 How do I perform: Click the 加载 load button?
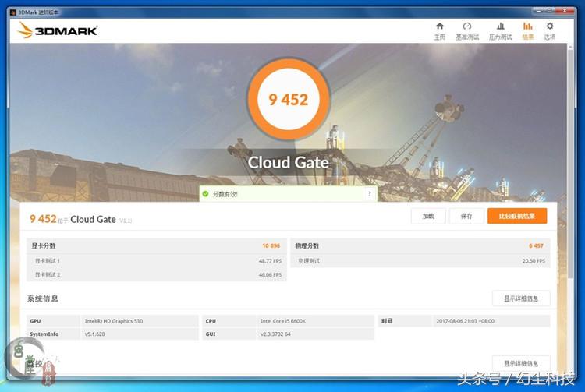[428, 216]
